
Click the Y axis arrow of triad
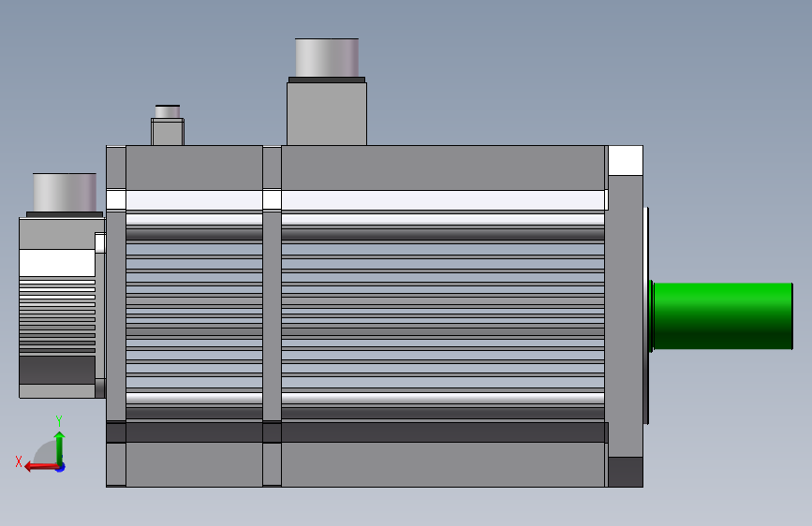60,449
